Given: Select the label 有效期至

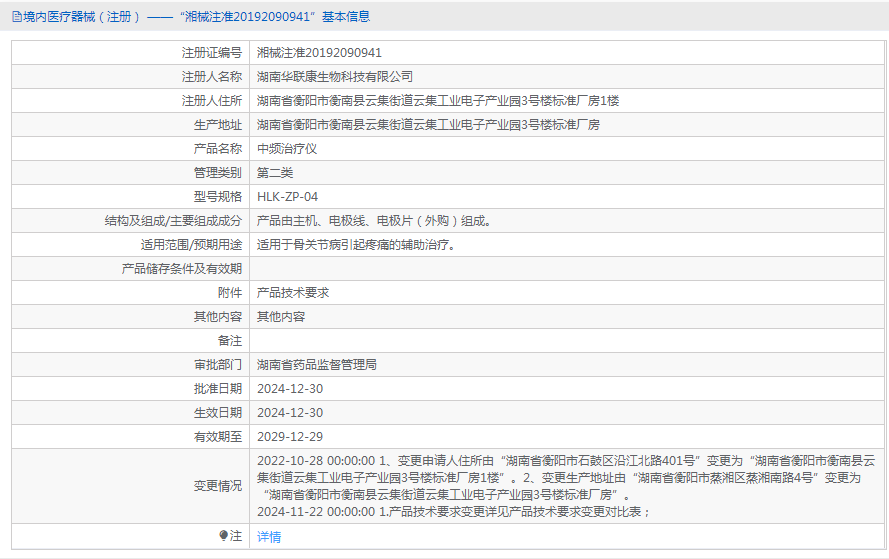Looking at the screenshot, I should point(218,437).
